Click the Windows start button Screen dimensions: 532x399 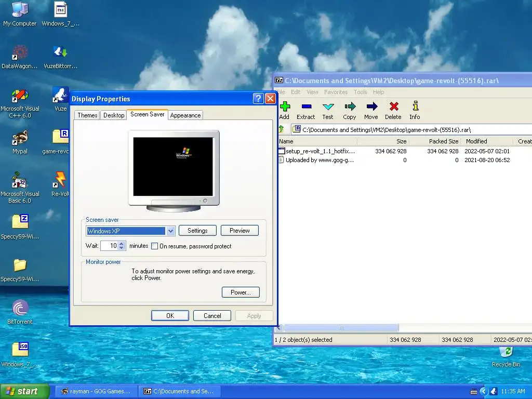[25, 391]
